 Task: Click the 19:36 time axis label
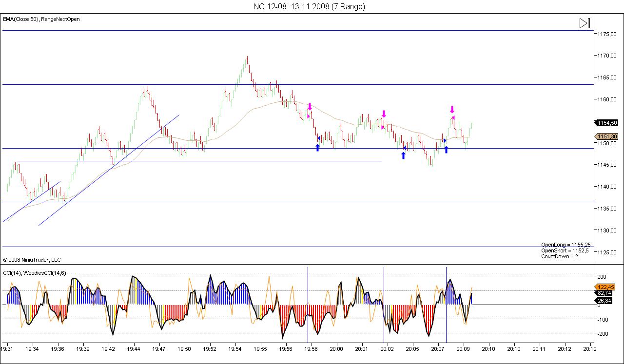pos(58,349)
